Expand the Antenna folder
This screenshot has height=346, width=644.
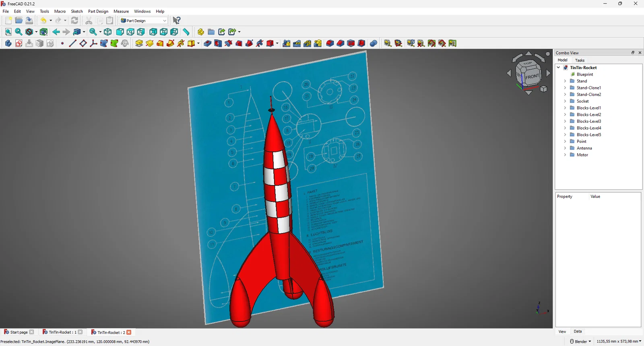coord(565,148)
